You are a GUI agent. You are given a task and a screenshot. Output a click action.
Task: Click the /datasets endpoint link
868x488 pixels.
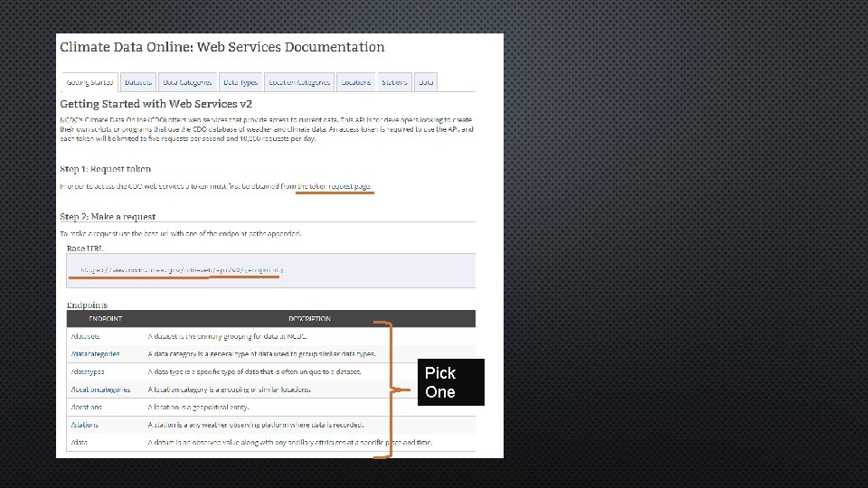coord(85,336)
